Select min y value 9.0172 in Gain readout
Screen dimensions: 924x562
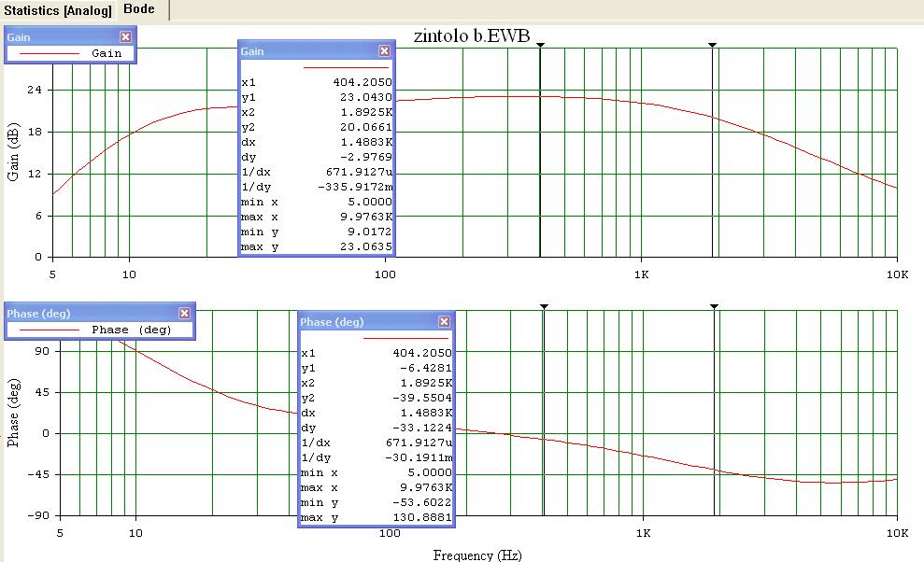(x=371, y=232)
